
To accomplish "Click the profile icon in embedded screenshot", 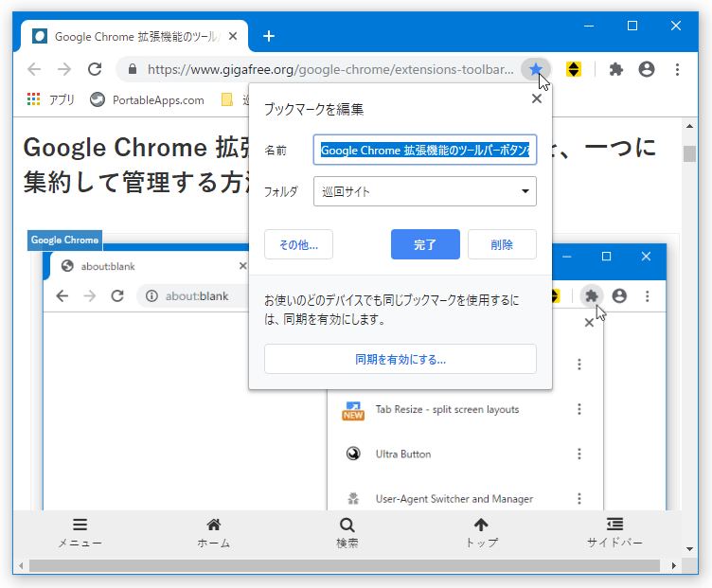I will pos(619,296).
